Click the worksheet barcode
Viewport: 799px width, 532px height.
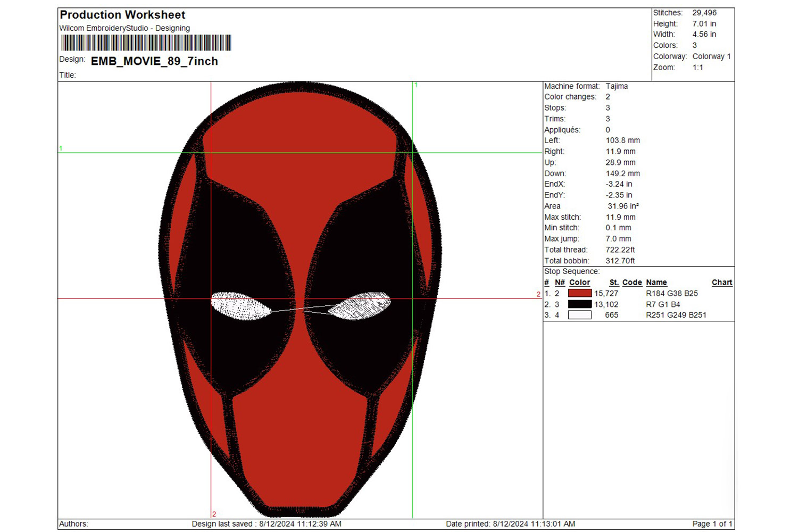pos(146,43)
